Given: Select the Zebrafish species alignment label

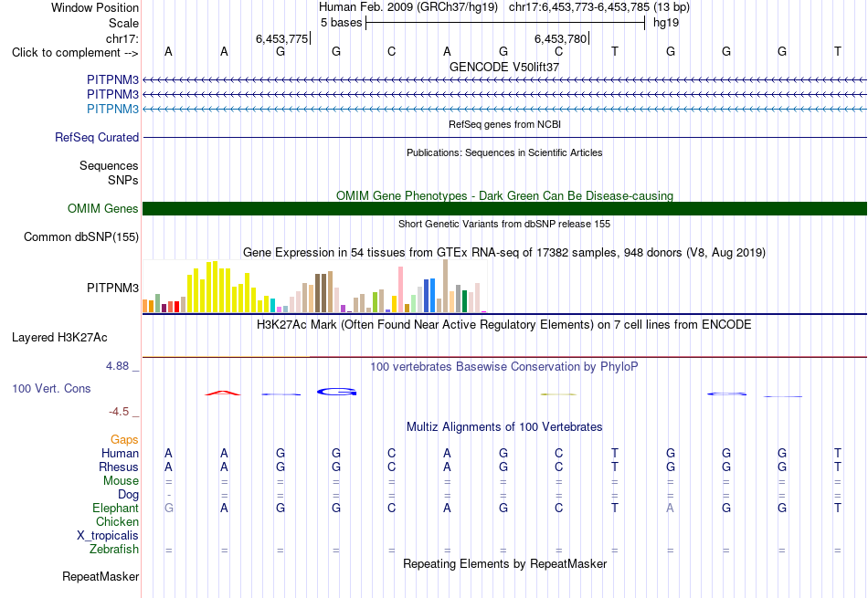Looking at the screenshot, I should (x=114, y=550).
